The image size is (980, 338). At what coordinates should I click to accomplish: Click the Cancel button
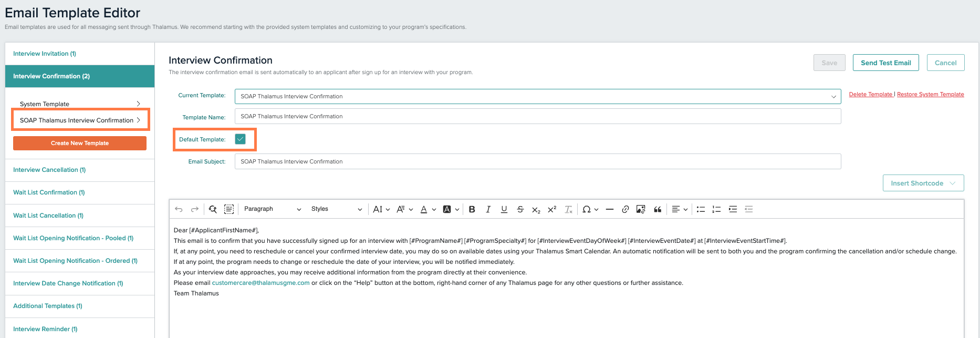(946, 63)
